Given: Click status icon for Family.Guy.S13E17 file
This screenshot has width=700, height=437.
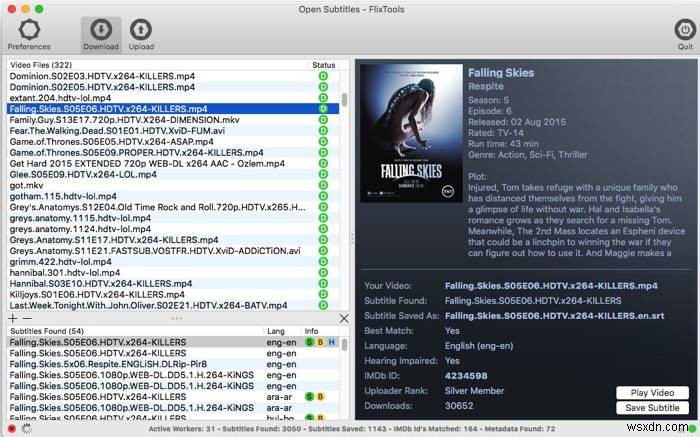Looking at the screenshot, I should (323, 120).
